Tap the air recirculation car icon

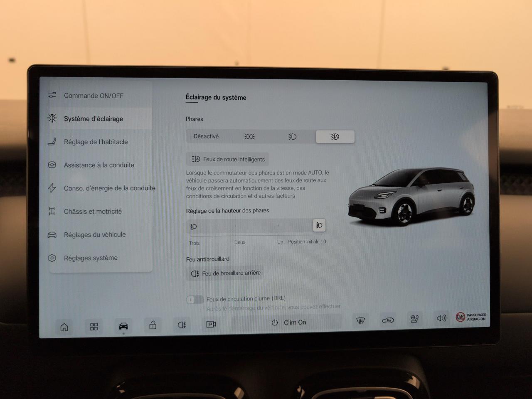[x=388, y=320]
